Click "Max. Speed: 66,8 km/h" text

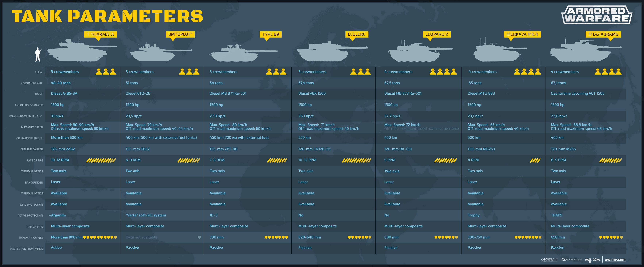point(571,125)
